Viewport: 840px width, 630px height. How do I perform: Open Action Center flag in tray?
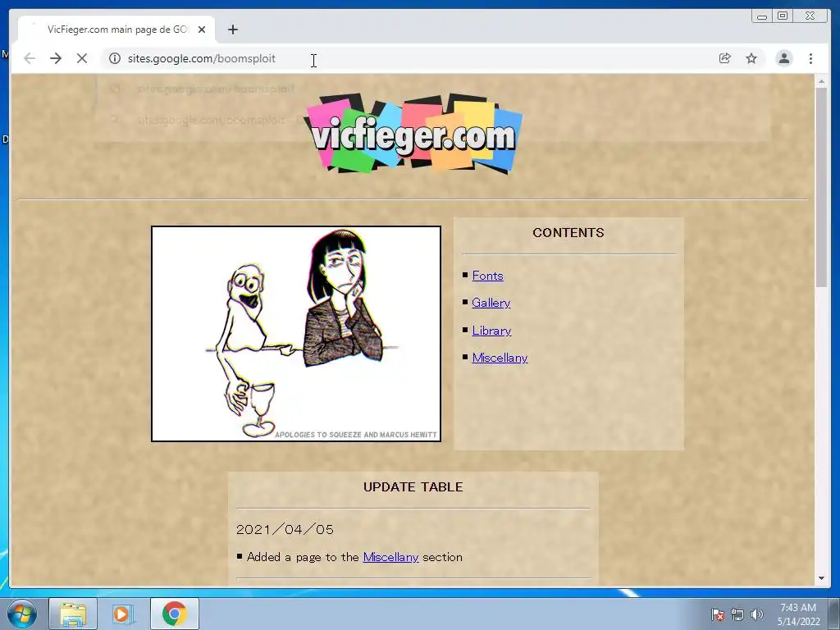tap(718, 614)
